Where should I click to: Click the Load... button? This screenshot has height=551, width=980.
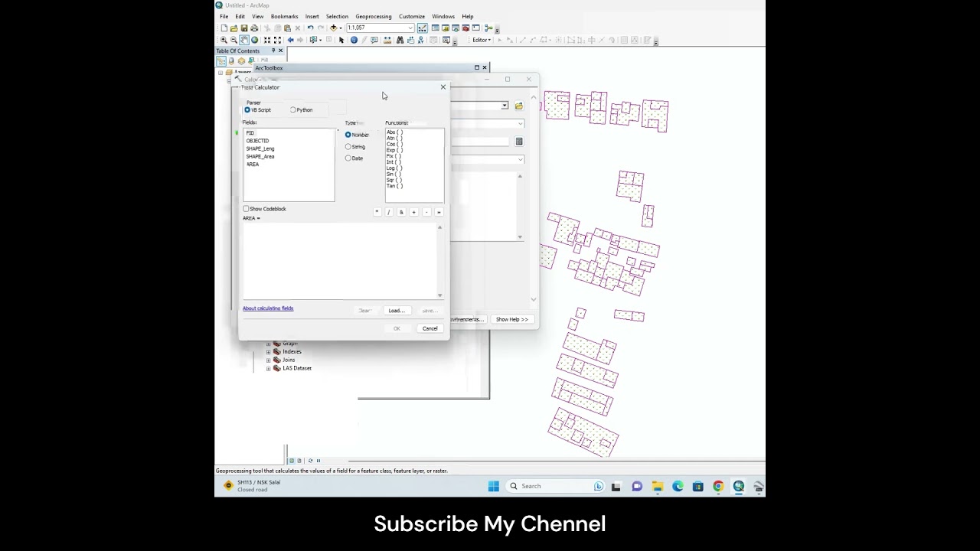pyautogui.click(x=396, y=311)
